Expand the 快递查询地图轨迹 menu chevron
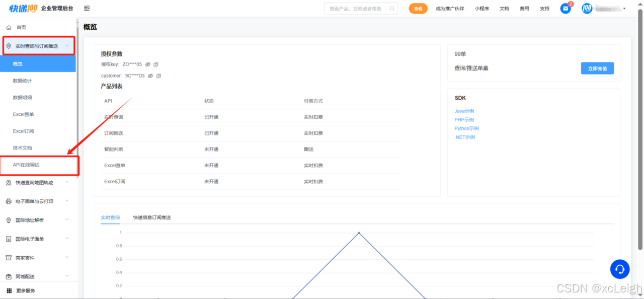This screenshot has height=299, width=644. point(67,182)
